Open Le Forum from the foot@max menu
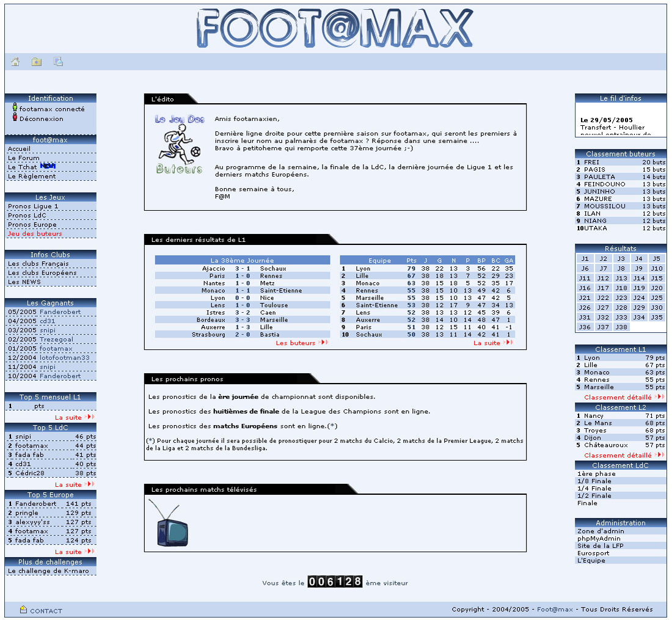Viewport: 672px width, 620px height. tap(24, 158)
